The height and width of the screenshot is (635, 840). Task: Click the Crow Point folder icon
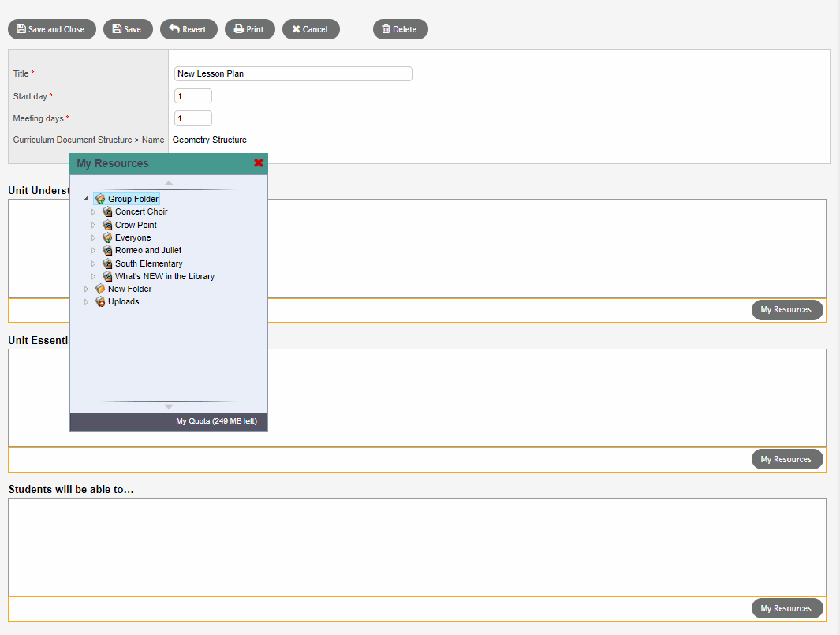click(107, 225)
